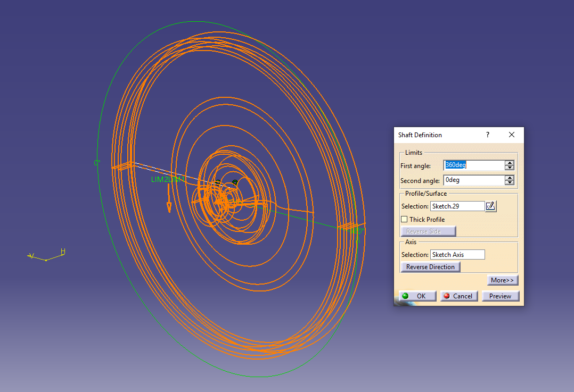This screenshot has height=392, width=574.
Task: Enable the Thick Profile checkbox
Action: (x=405, y=219)
